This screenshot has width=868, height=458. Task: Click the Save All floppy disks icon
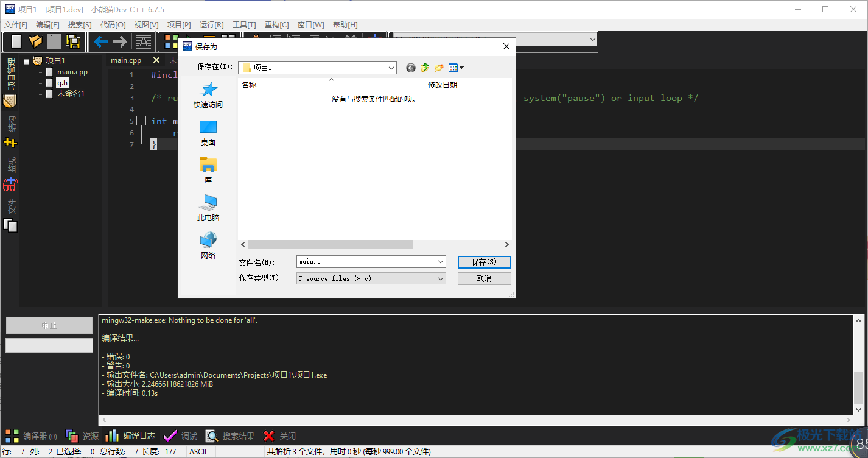coord(74,41)
